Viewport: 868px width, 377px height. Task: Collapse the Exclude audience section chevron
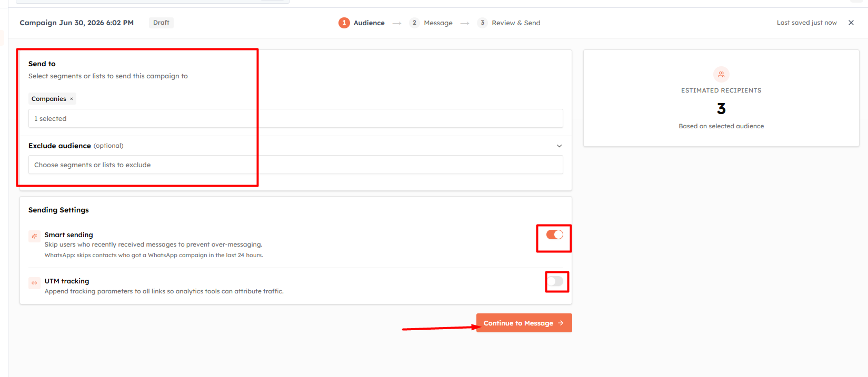pyautogui.click(x=559, y=146)
